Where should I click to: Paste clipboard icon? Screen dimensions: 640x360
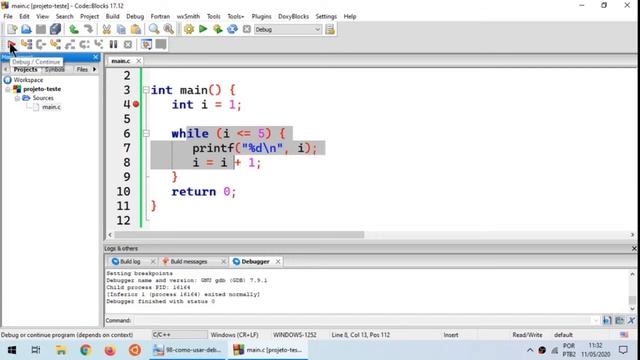point(136,29)
